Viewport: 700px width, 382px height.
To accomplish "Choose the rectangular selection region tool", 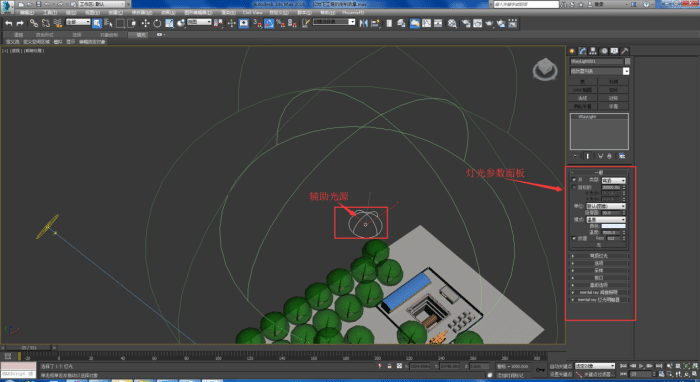I will [x=120, y=23].
